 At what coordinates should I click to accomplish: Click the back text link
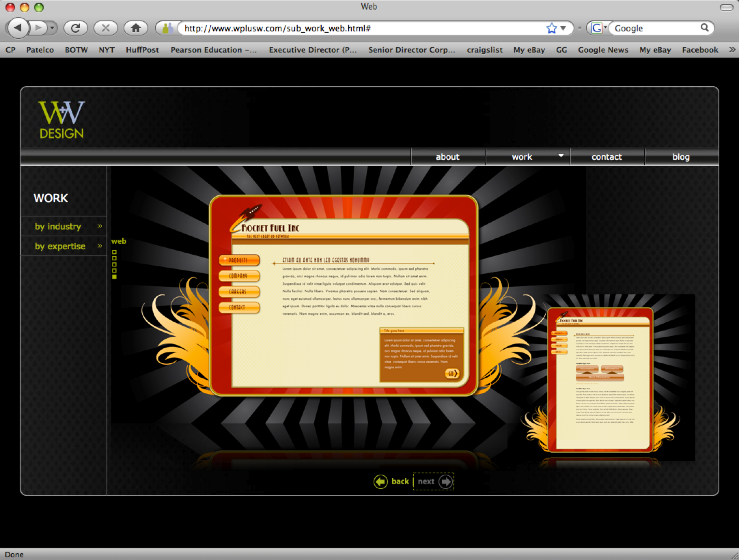[x=400, y=481]
